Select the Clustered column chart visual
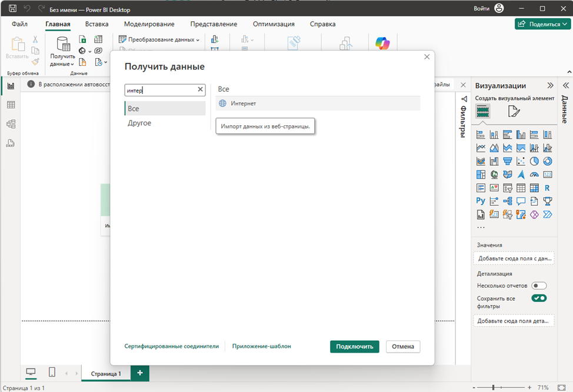The image size is (573, 392). tap(521, 135)
